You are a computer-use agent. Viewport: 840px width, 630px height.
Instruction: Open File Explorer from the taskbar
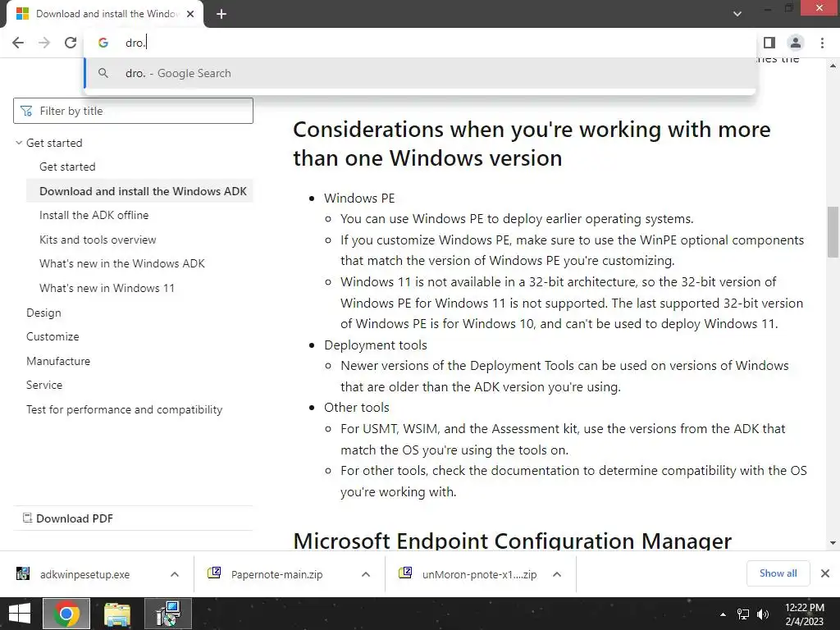click(117, 614)
